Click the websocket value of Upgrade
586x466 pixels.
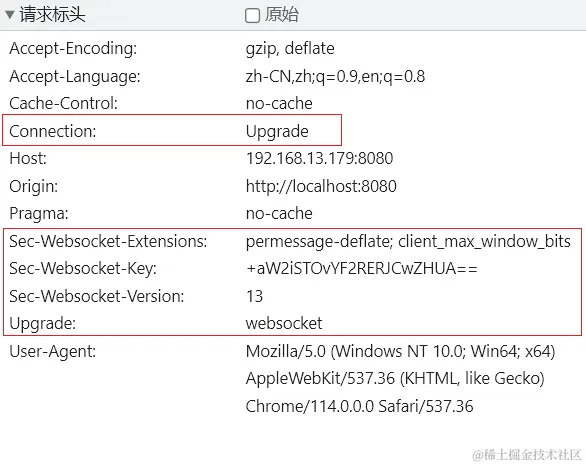click(284, 323)
